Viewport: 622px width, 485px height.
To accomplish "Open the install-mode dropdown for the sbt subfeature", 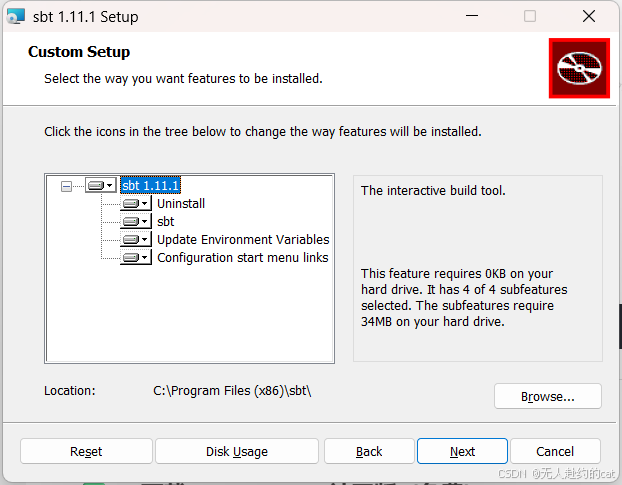I will click(x=135, y=221).
